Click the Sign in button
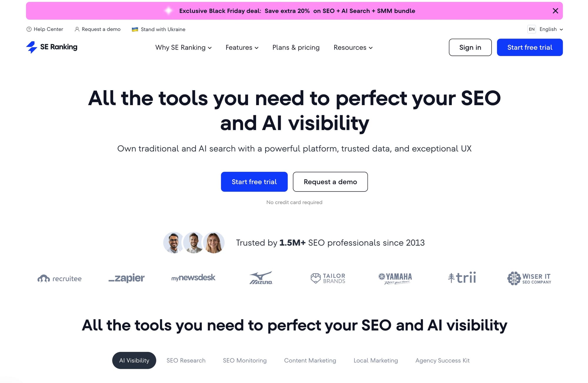Image resolution: width=588 pixels, height=383 pixels. click(x=470, y=47)
